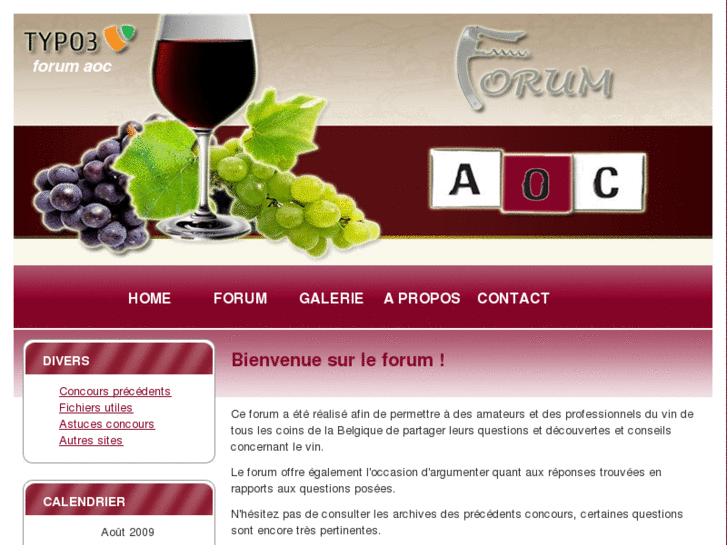
Task: Click the letter C tile
Action: tap(608, 182)
